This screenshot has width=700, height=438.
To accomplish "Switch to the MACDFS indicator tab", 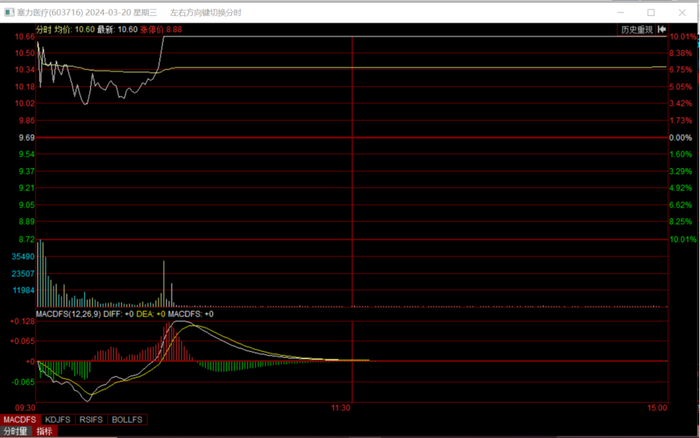I will coord(20,419).
